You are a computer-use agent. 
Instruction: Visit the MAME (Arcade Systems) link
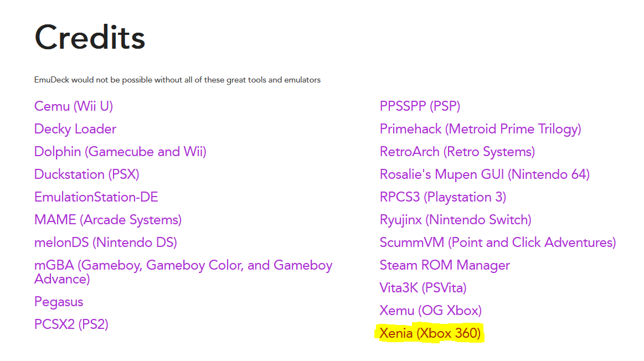(108, 220)
